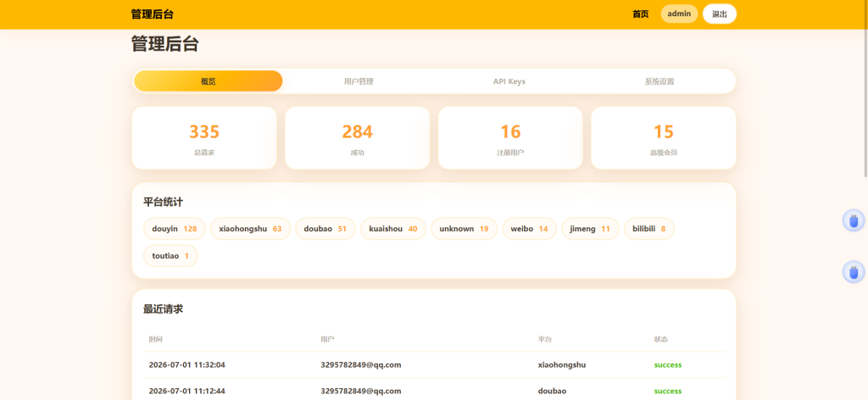
Task: Click the admin user badge
Action: point(679,14)
